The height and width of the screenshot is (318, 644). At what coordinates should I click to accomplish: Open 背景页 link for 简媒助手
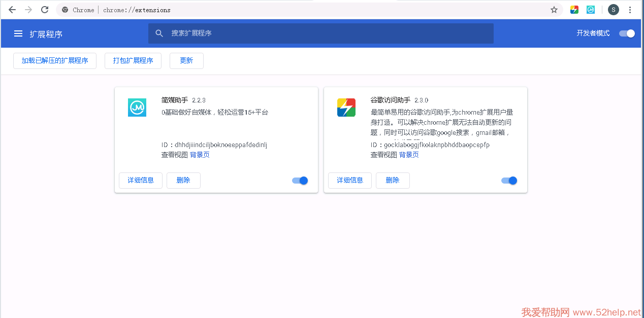(x=200, y=155)
